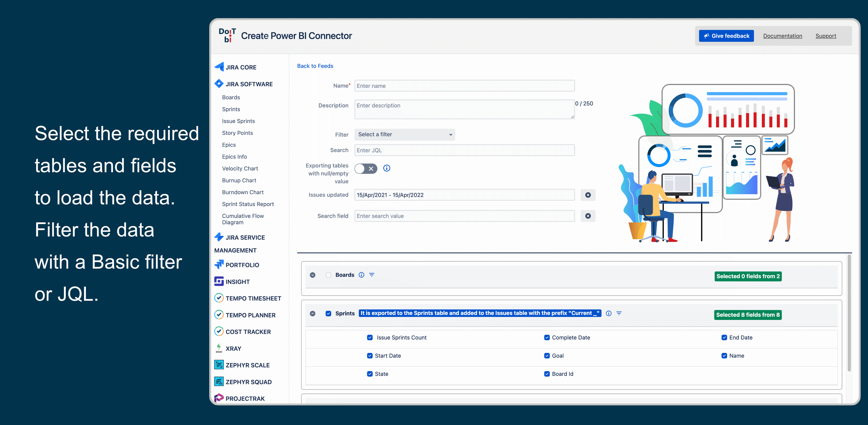Select Epics in sidebar
The height and width of the screenshot is (425, 868).
coord(229,145)
